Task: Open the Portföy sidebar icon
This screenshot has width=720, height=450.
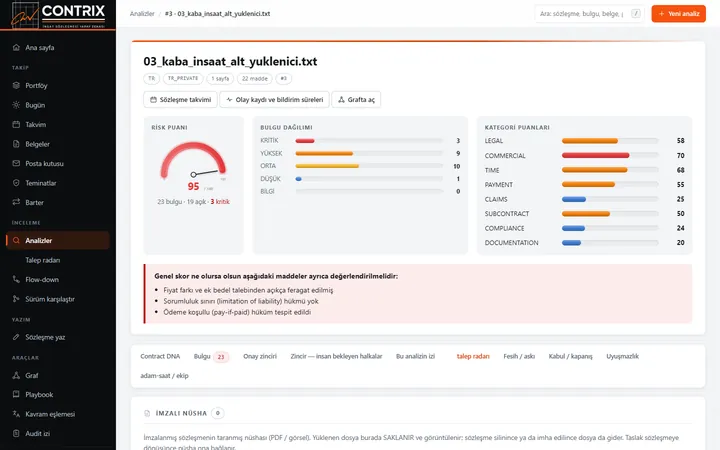Action: (x=16, y=85)
